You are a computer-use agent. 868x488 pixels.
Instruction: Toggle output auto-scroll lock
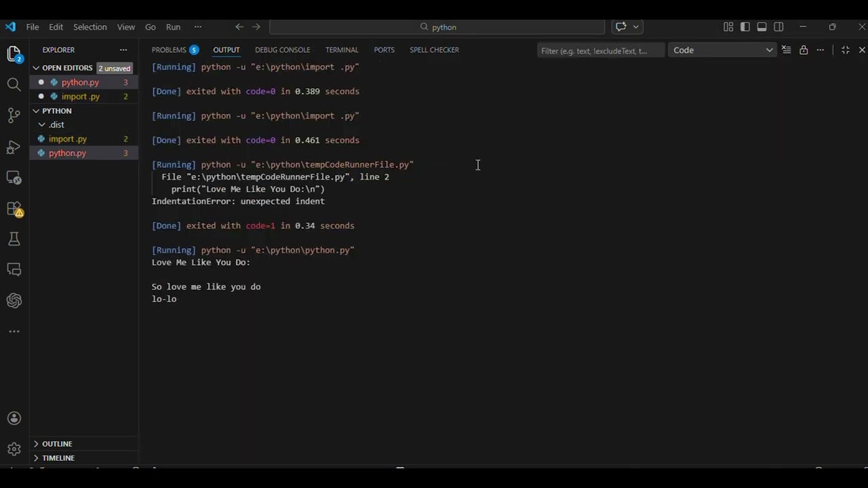click(804, 50)
